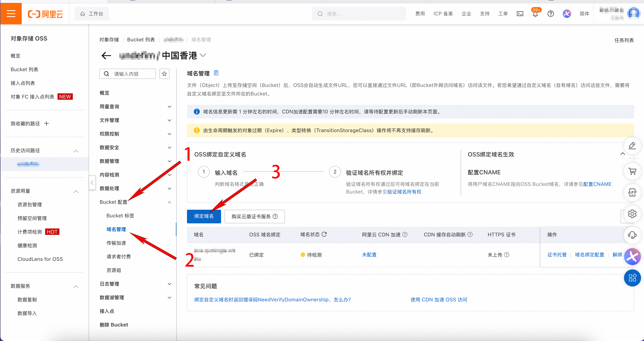Select 域名管理 in bucket menu

[116, 229]
